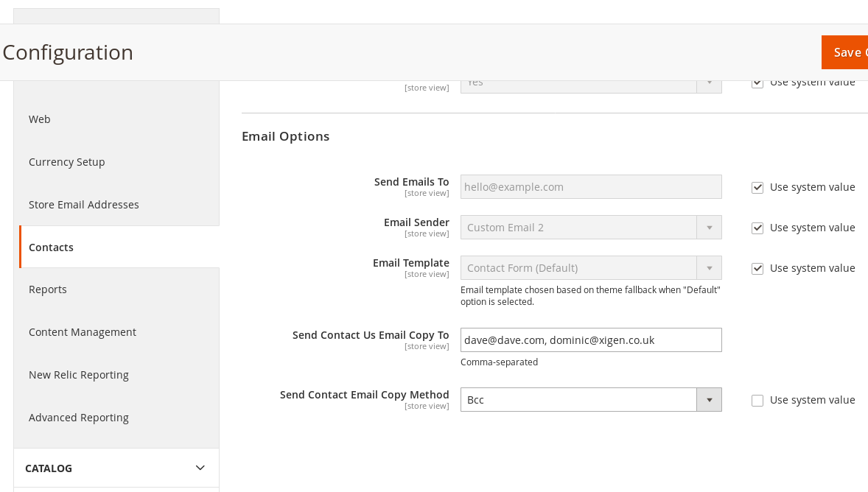Click the Send Contact Us Email Copy To field
The width and height of the screenshot is (868, 492).
[x=590, y=340]
